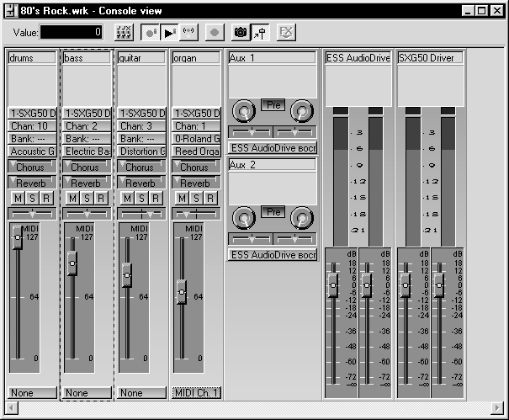Click the drums MIDI volume fader handle
The width and height of the screenshot is (509, 420).
(17, 241)
